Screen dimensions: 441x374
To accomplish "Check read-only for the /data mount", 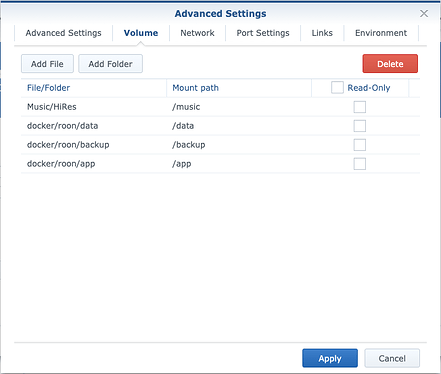I will click(x=359, y=126).
